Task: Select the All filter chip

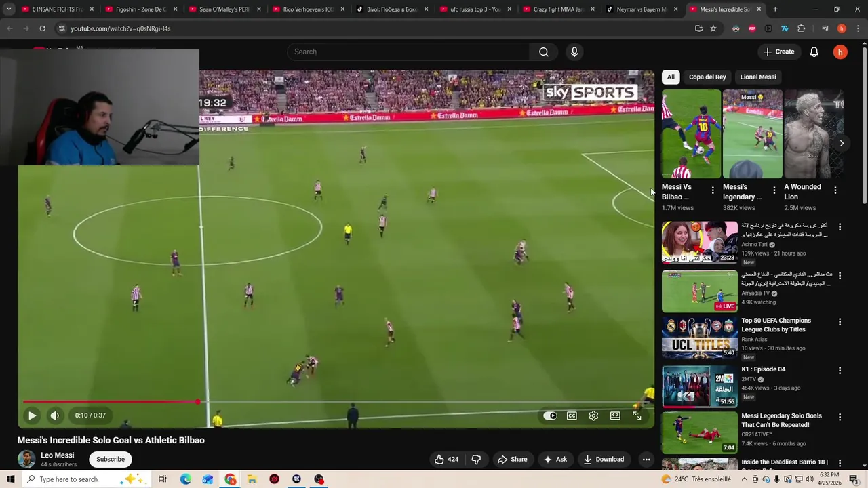Action: coord(671,77)
